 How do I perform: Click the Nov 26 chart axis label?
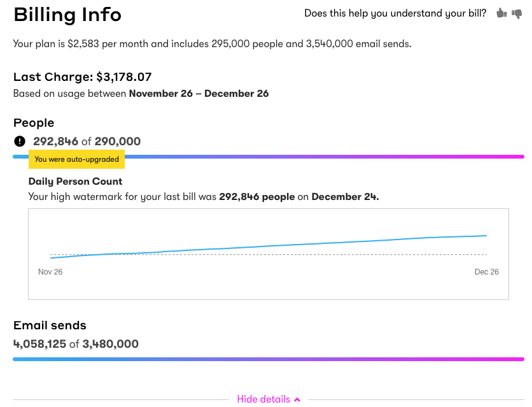[x=50, y=272]
